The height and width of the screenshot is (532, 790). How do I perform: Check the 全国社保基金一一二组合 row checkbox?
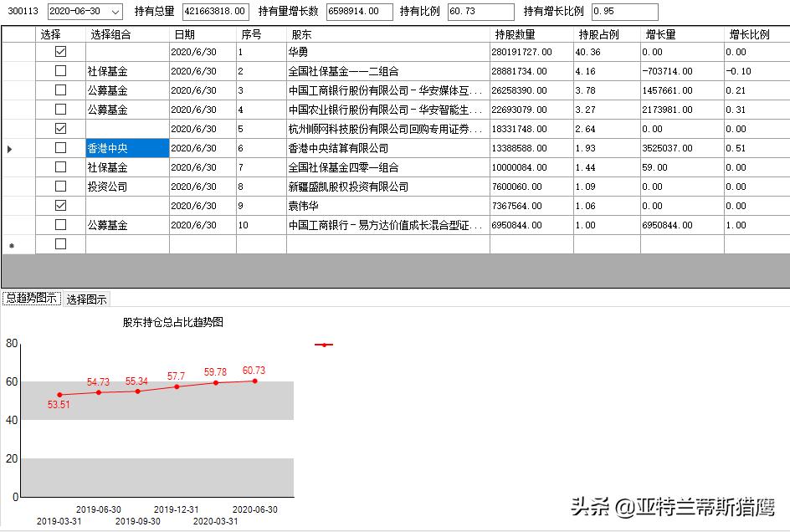click(59, 69)
